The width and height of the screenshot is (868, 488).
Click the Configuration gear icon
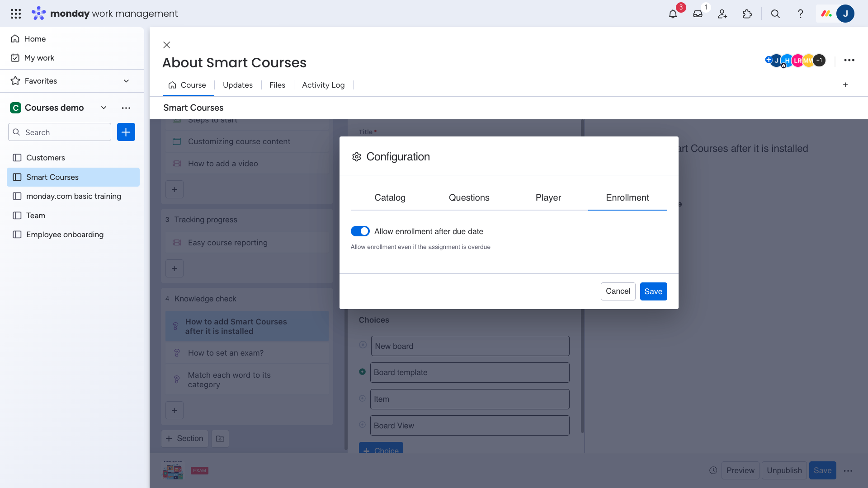(x=357, y=157)
